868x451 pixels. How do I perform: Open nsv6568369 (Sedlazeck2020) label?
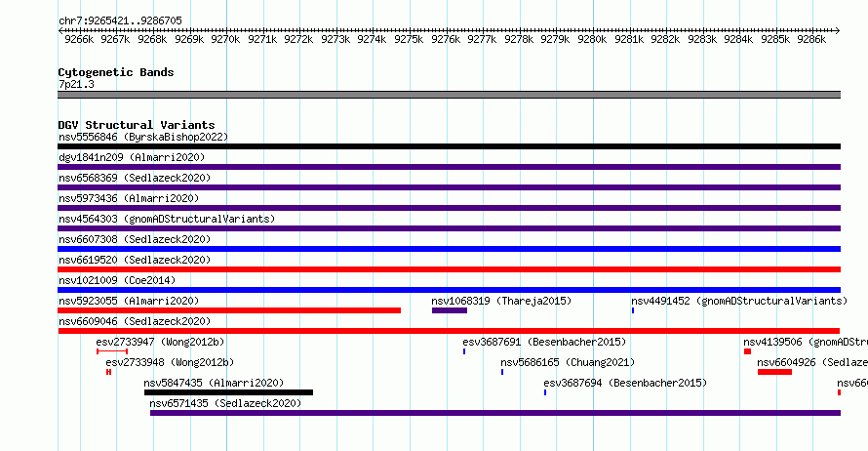(x=135, y=178)
